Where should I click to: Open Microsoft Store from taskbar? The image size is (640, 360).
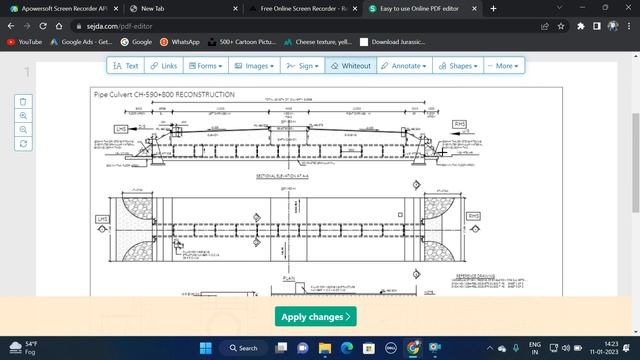pos(369,348)
